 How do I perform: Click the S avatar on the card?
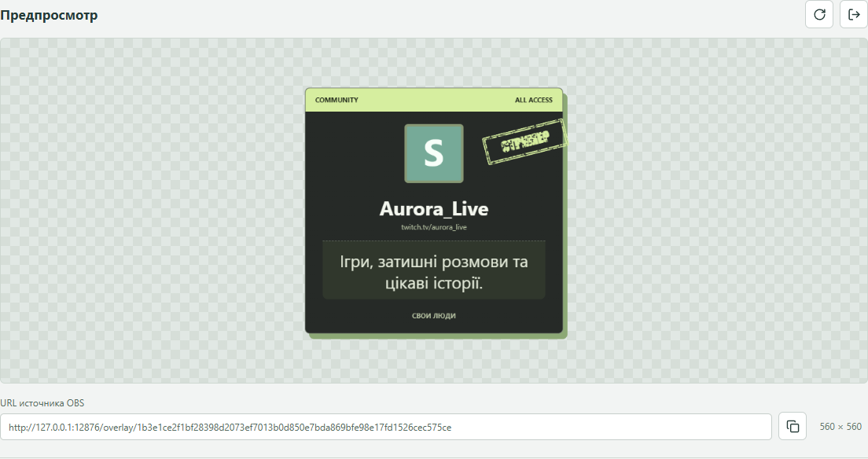click(434, 153)
